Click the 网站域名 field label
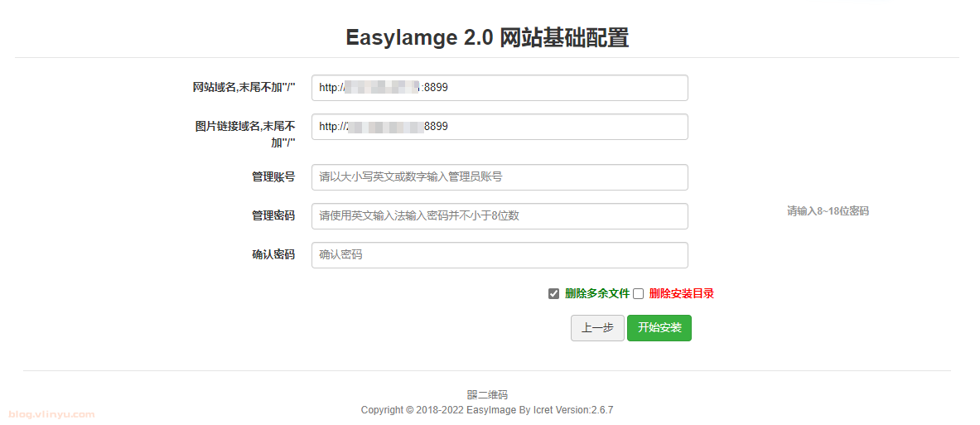Screen dimensions: 980x425 (x=244, y=88)
